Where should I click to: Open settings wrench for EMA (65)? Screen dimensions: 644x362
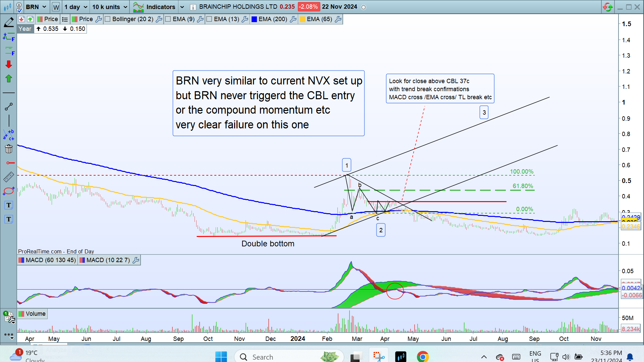[x=338, y=19]
